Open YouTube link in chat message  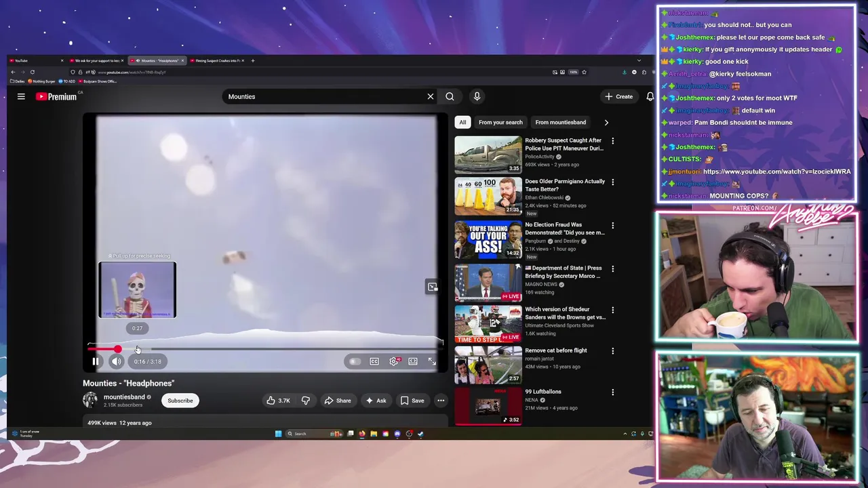[776, 171]
